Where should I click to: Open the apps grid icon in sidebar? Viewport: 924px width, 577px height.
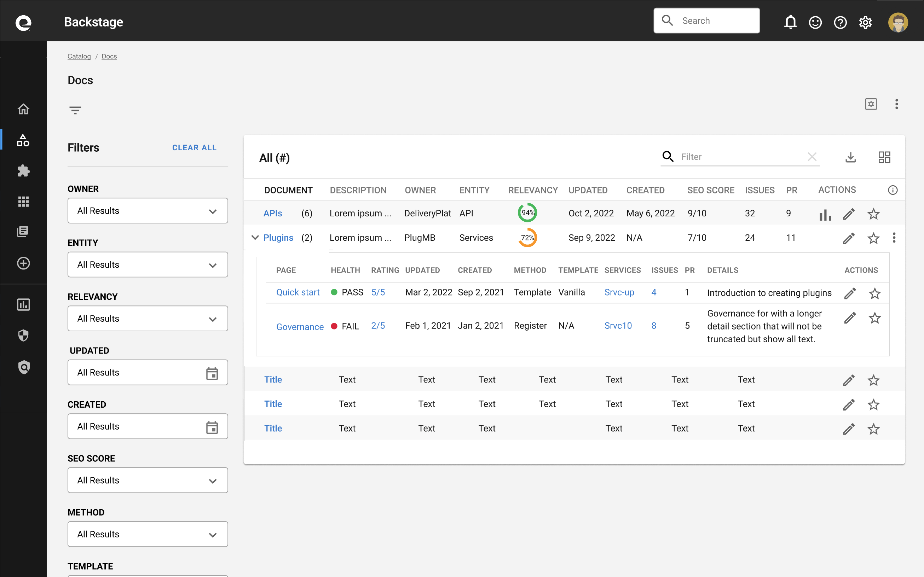click(23, 202)
